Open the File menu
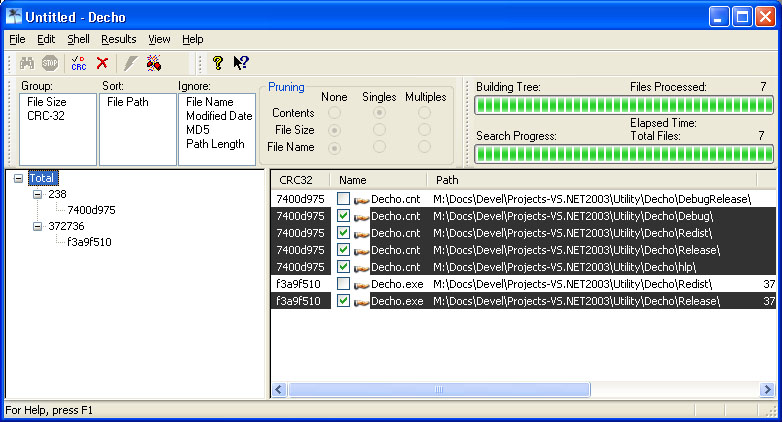Viewport: 782px width, 422px height. click(x=17, y=39)
